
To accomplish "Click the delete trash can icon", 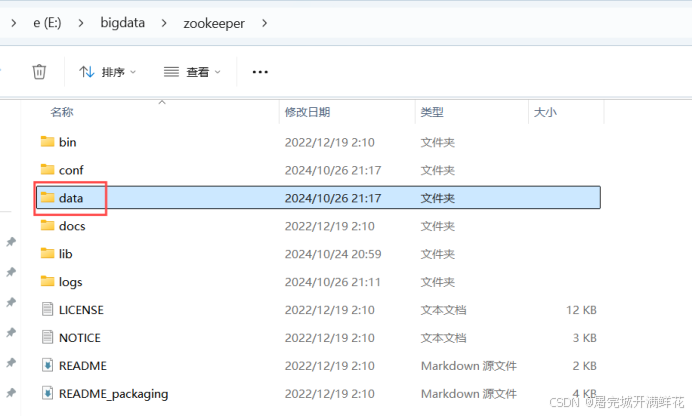I will tap(39, 71).
